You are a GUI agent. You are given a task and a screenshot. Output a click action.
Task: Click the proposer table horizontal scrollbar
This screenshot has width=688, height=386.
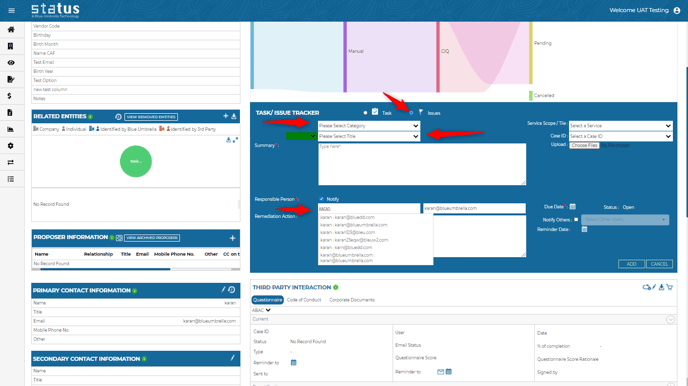[x=105, y=269]
